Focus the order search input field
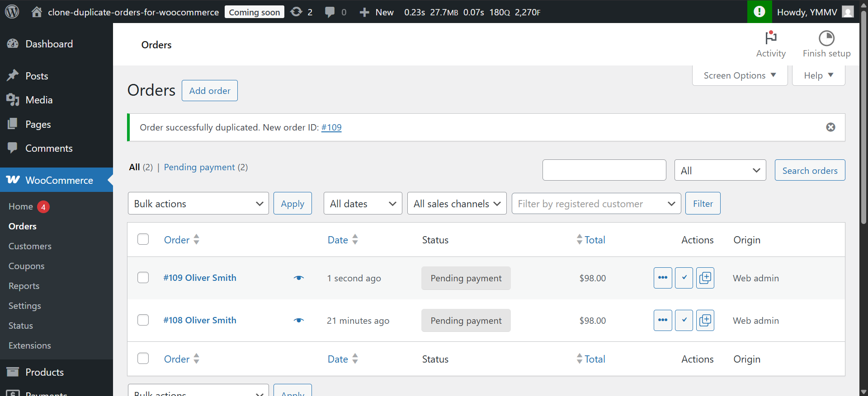Screen dimensions: 868x396 point(604,170)
